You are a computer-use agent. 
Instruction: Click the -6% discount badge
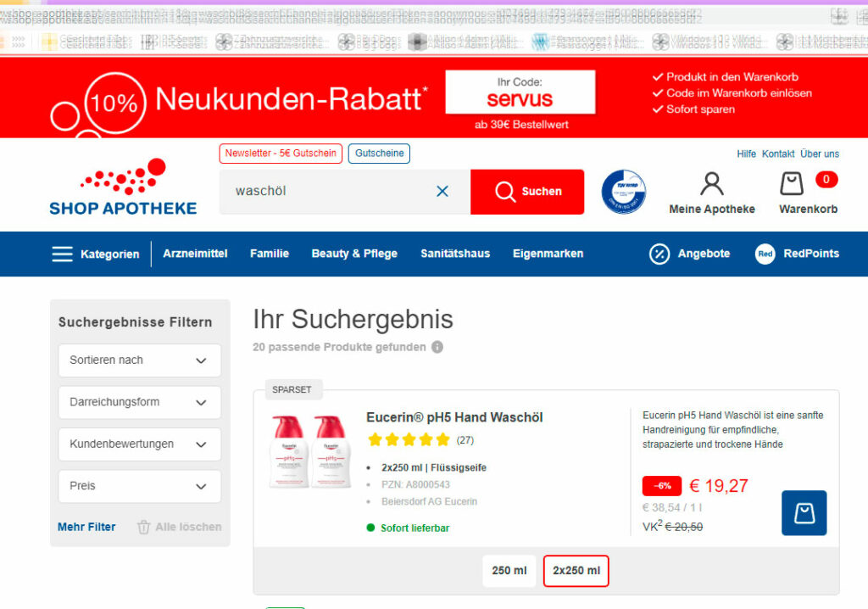pos(661,486)
